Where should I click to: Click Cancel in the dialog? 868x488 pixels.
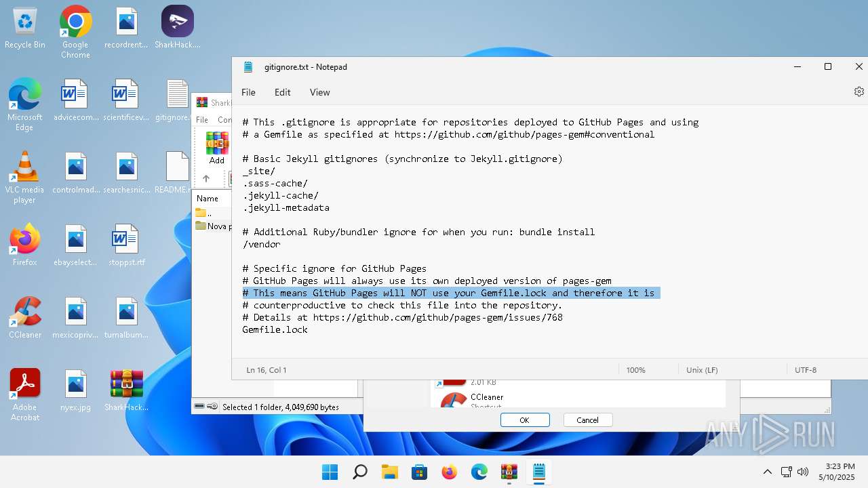[x=588, y=420]
